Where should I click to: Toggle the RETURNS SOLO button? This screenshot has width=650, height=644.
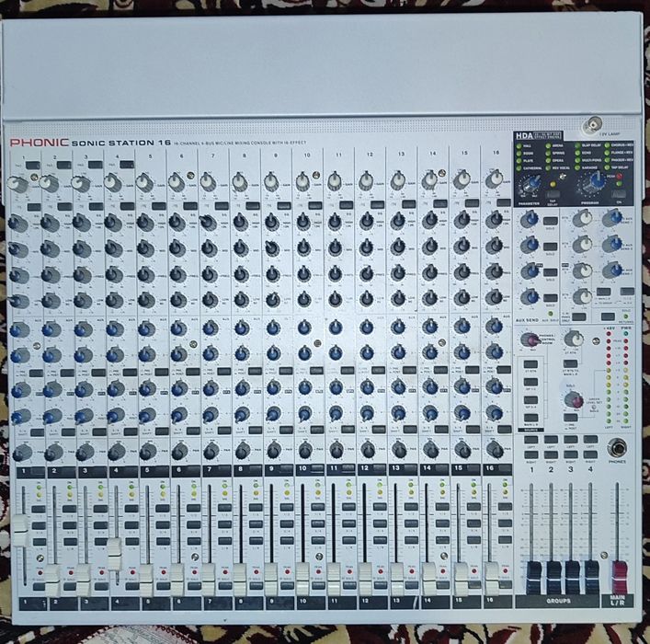(608, 316)
